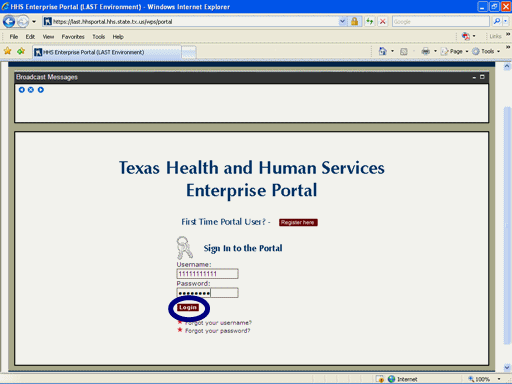Open the Favorites menu
Image resolution: width=512 pixels, height=384 pixels.
(73, 37)
